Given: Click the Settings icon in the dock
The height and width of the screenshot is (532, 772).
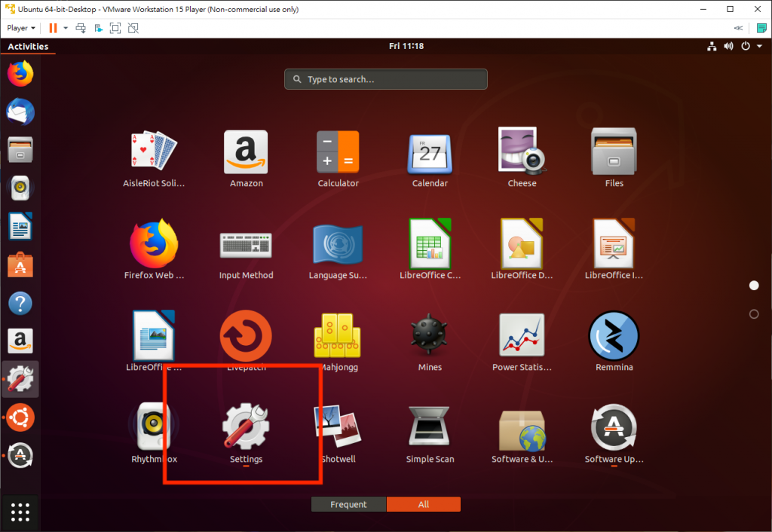Looking at the screenshot, I should [x=20, y=379].
